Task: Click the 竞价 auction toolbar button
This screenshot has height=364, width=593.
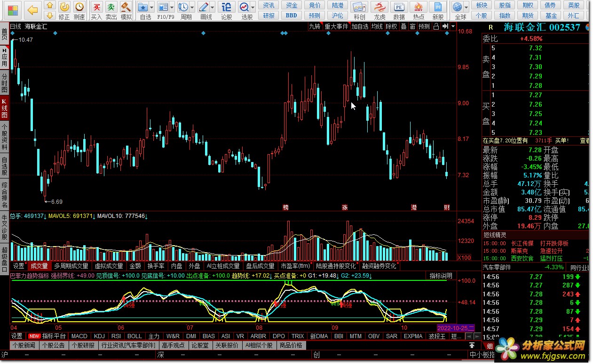Action: pos(315,5)
